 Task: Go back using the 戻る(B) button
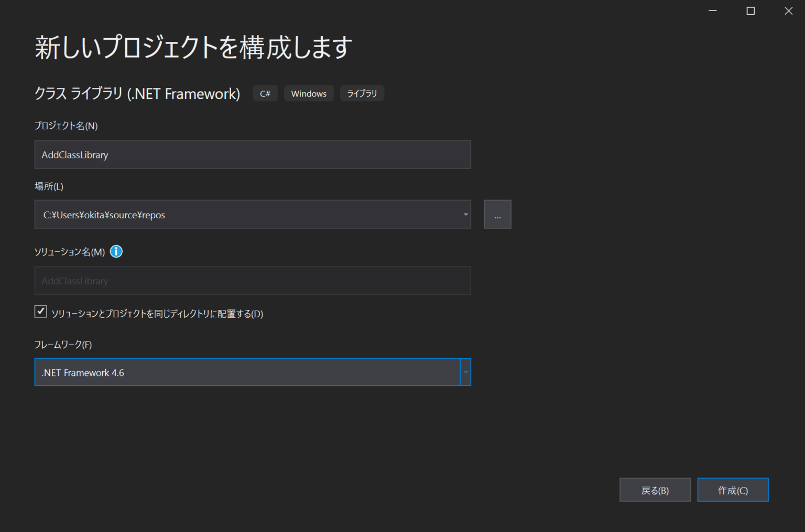(x=655, y=490)
